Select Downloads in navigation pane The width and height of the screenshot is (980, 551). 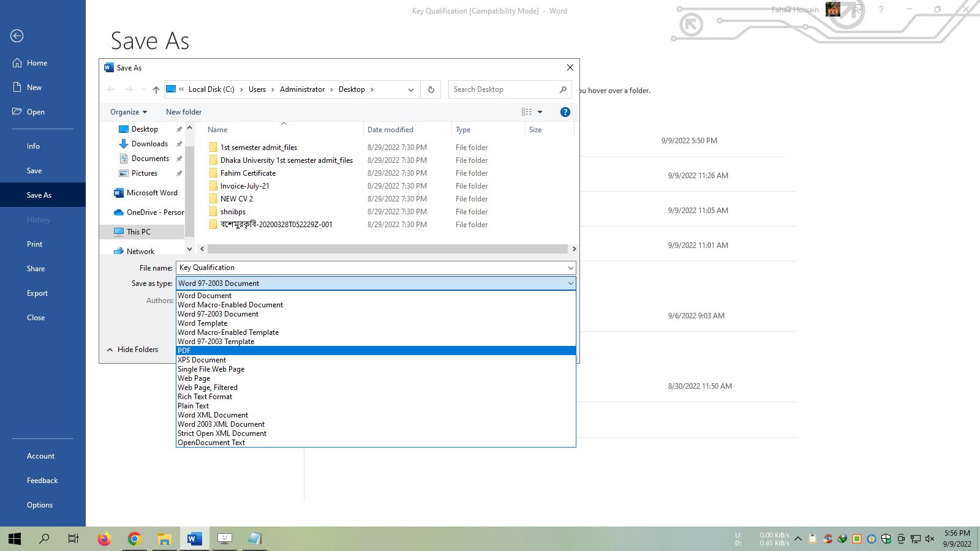[x=149, y=144]
